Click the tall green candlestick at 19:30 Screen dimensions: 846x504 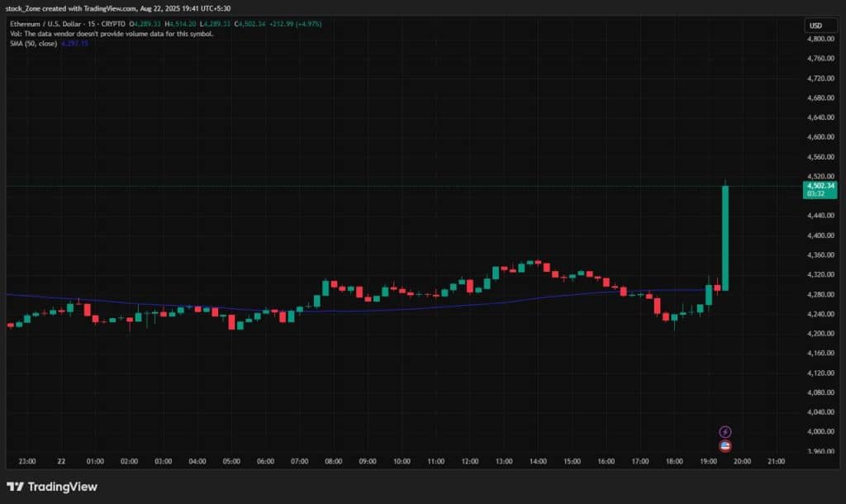click(x=725, y=238)
